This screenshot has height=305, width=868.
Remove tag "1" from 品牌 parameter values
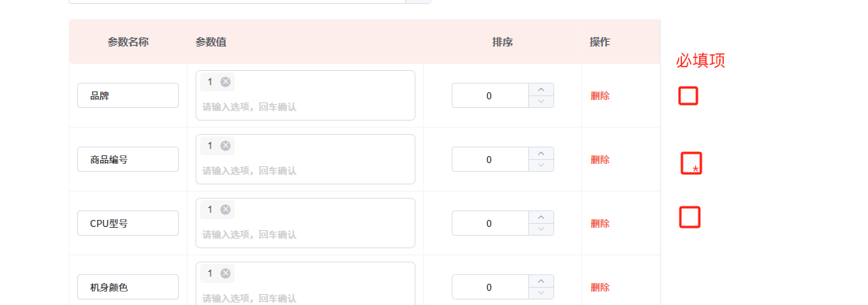click(x=225, y=82)
